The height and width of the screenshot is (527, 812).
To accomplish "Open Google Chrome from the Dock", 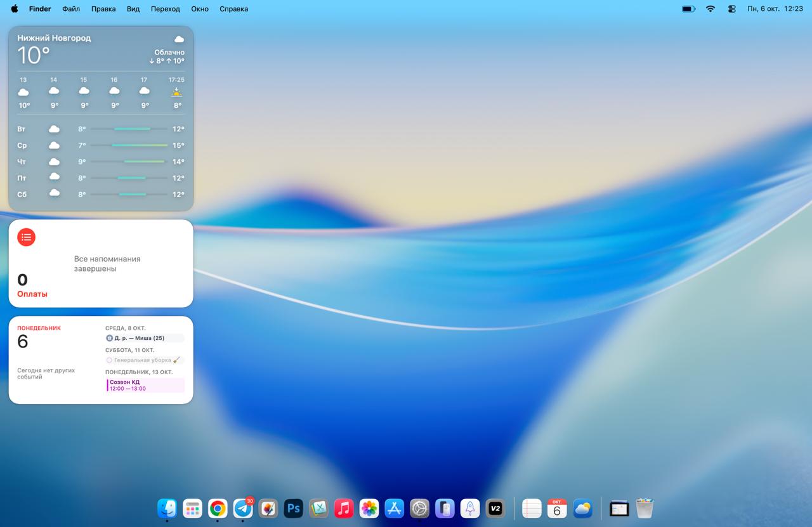I will pyautogui.click(x=218, y=509).
